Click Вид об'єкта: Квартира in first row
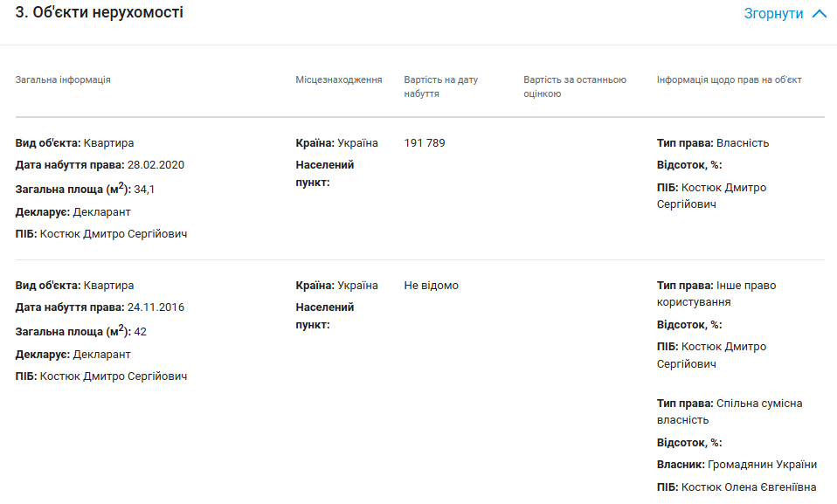The width and height of the screenshot is (837, 504). coord(74,143)
